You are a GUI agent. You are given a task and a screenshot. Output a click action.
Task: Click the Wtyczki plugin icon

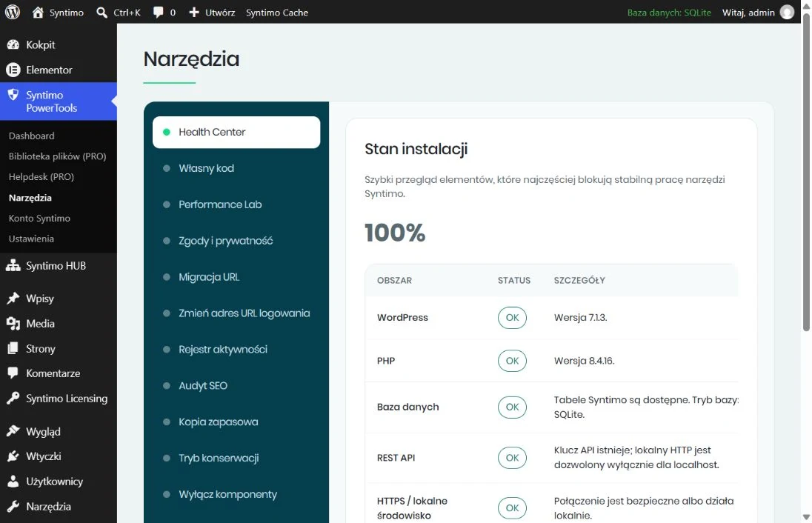(13, 456)
